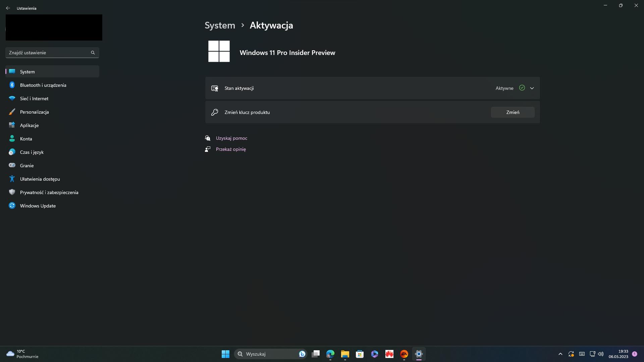Click the touch keyboard tray icon

coord(582,354)
